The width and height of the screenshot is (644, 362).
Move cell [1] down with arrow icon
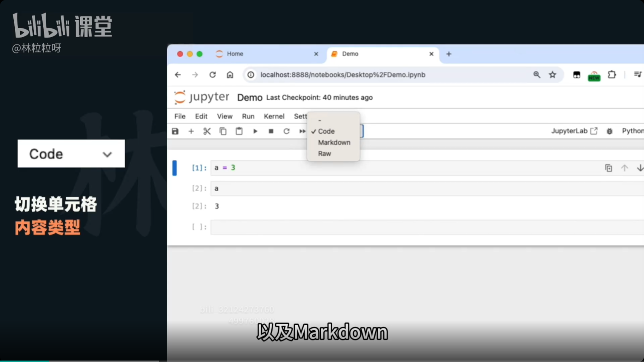[x=640, y=168]
